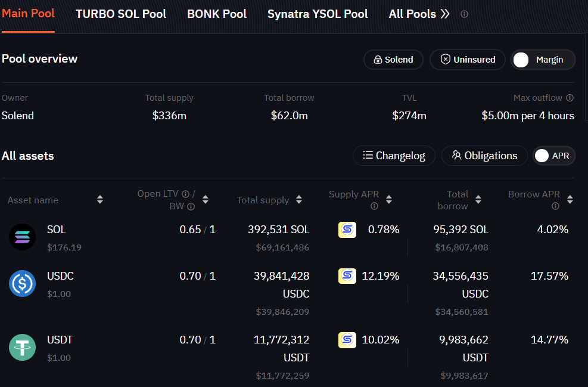588x387 pixels.
Task: Click the 34,556,435 USDC borrow value
Action: (x=461, y=284)
